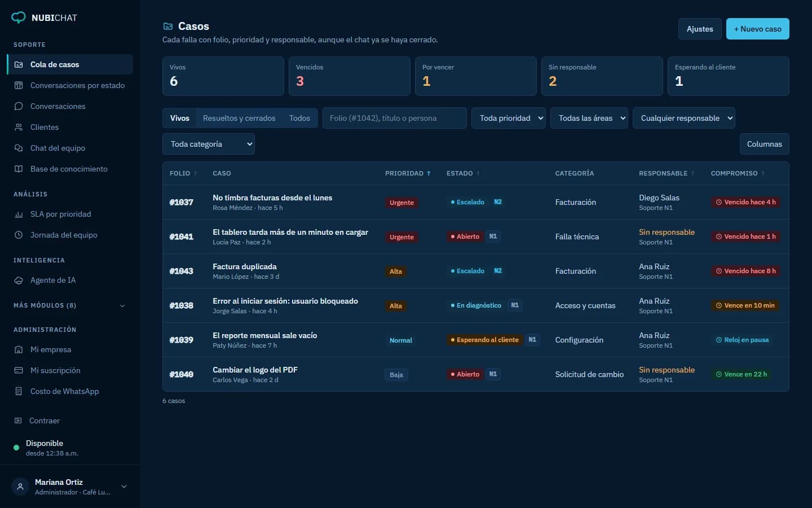Image resolution: width=812 pixels, height=508 pixels.
Task: Open Clientes people icon in sidebar
Action: coord(19,127)
